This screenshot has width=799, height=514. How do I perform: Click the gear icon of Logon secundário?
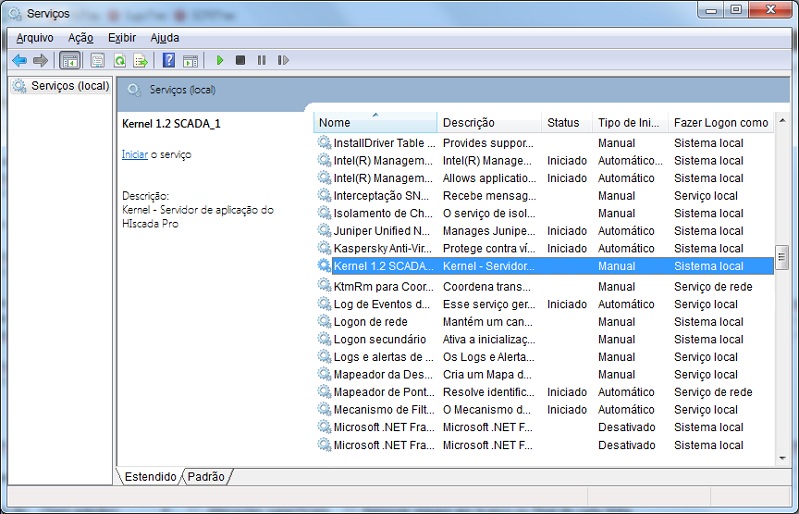tap(324, 339)
